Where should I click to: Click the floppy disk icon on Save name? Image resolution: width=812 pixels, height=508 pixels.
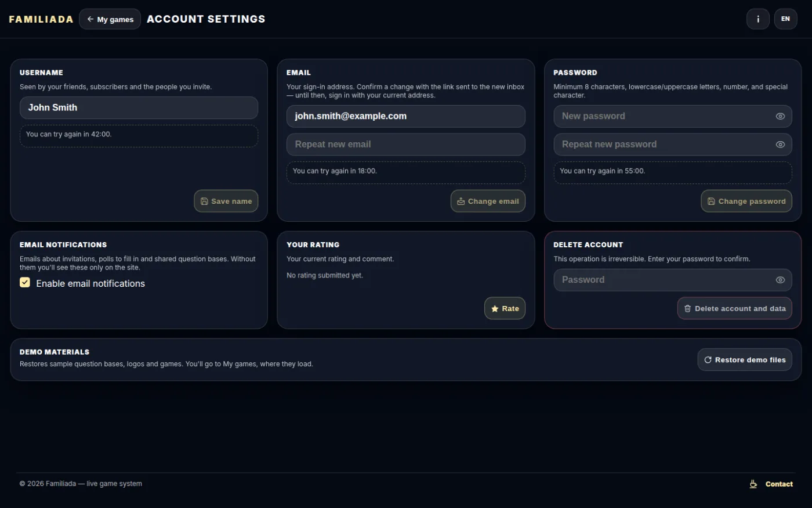click(204, 201)
